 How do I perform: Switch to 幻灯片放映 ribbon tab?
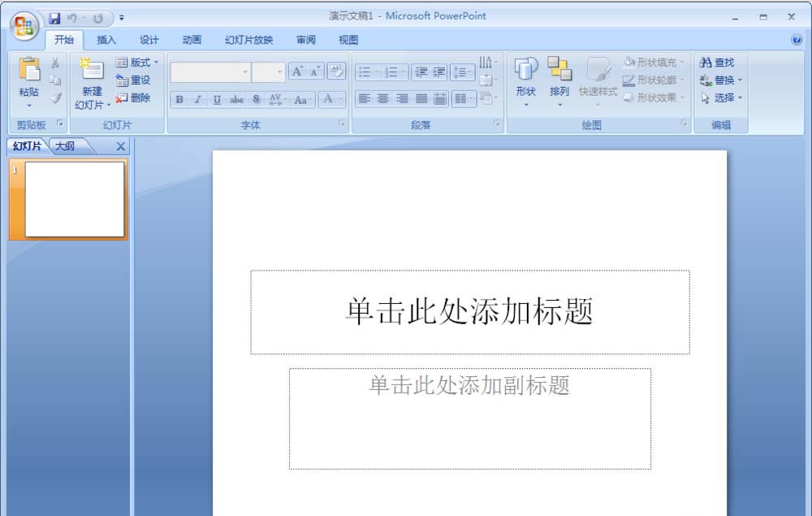pos(248,40)
